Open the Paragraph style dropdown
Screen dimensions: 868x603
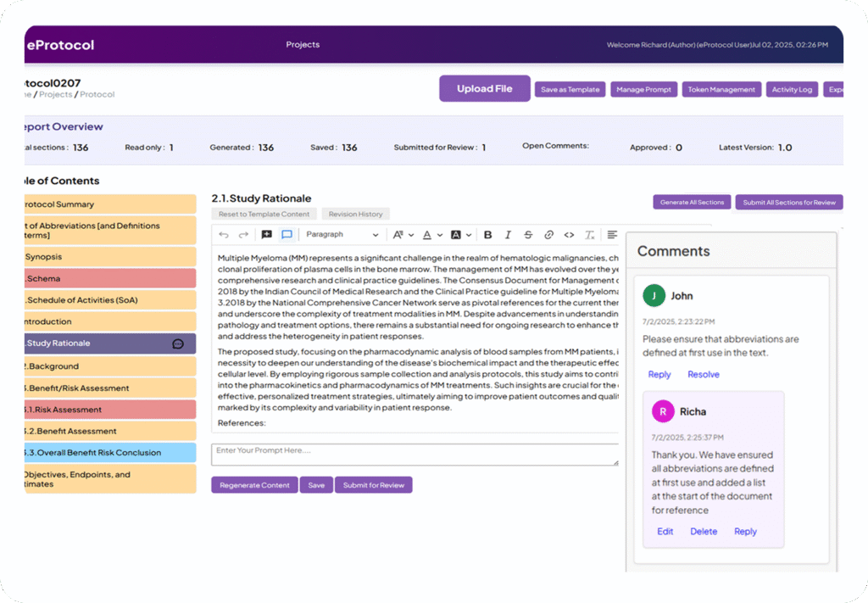(x=342, y=235)
